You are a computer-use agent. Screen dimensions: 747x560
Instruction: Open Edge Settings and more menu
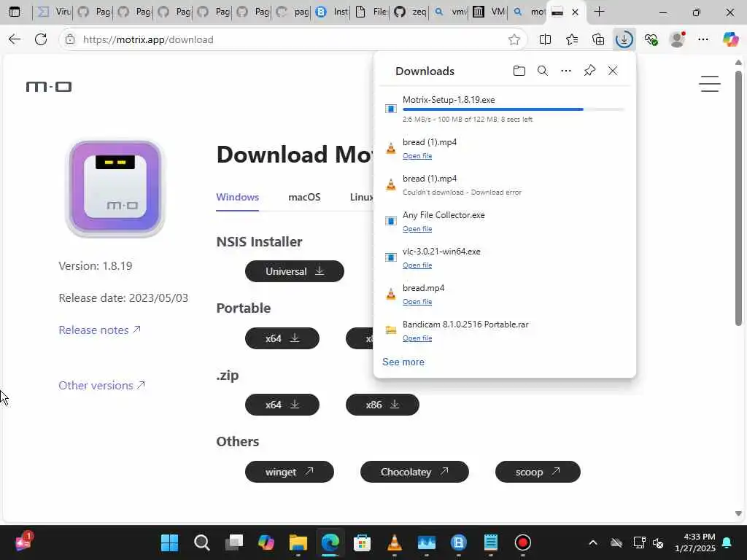click(x=703, y=39)
